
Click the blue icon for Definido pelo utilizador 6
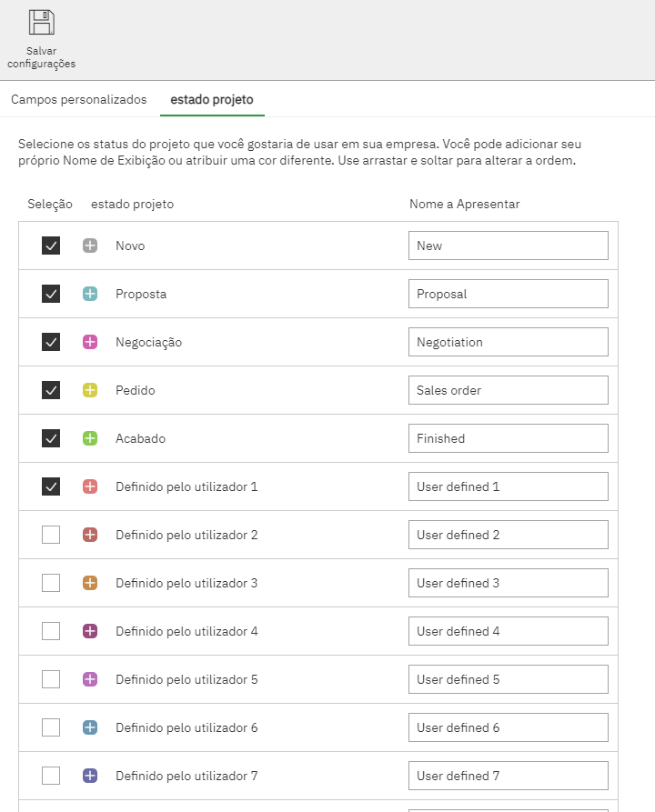click(90, 727)
